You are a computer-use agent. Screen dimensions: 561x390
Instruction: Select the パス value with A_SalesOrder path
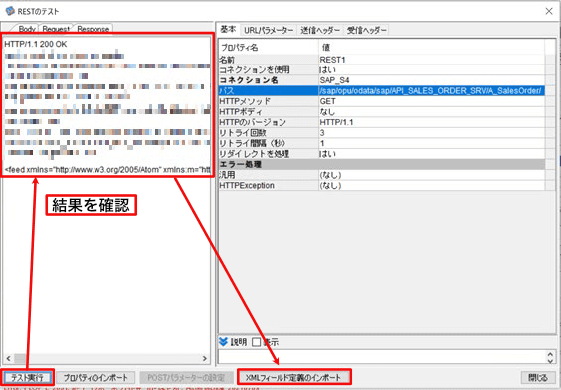(x=431, y=91)
